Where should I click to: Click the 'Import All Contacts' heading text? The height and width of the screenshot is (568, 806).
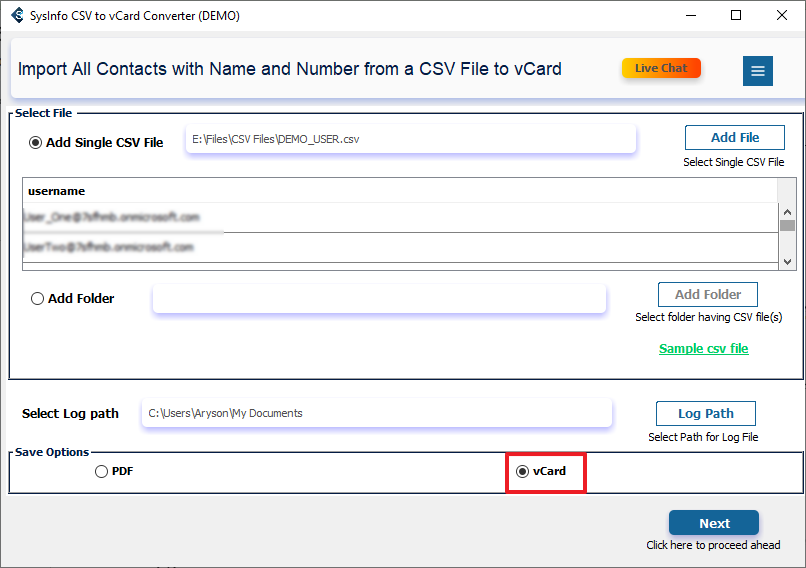pos(290,69)
